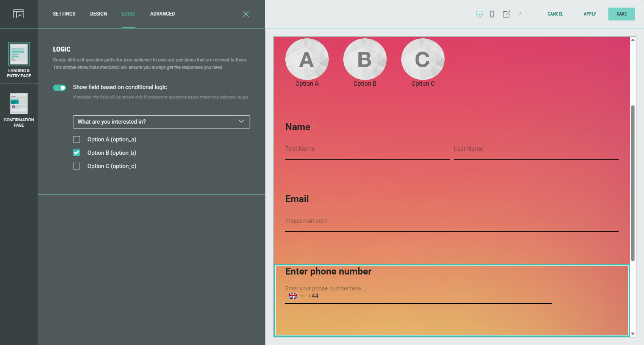This screenshot has height=345, width=644.
Task: Click the Save button
Action: click(x=621, y=14)
